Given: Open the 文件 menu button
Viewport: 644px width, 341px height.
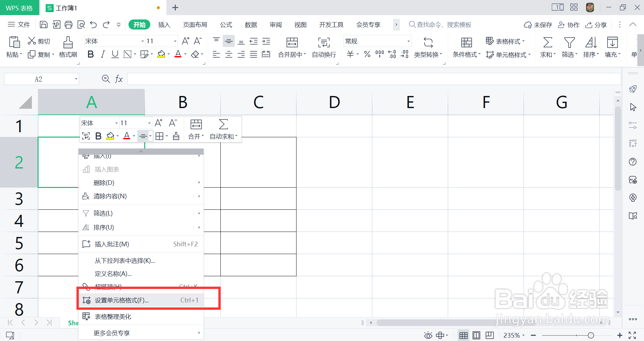Looking at the screenshot, I should pyautogui.click(x=19, y=25).
